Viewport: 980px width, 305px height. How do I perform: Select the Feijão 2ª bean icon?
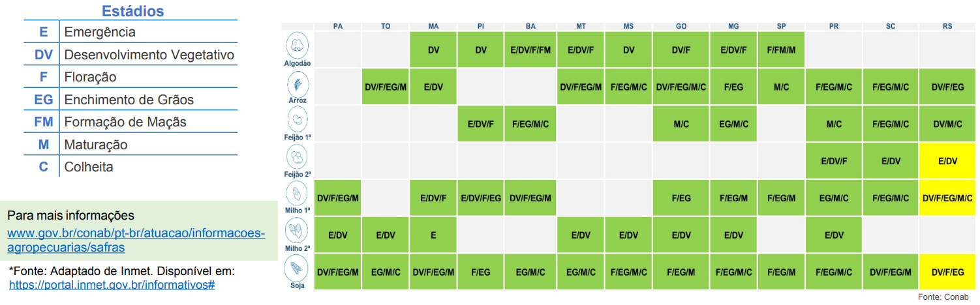[x=298, y=157]
